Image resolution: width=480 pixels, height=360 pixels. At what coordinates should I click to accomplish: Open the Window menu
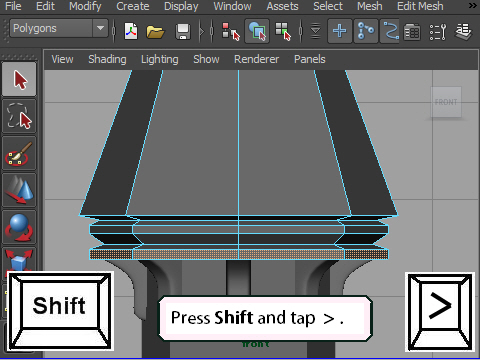232,6
